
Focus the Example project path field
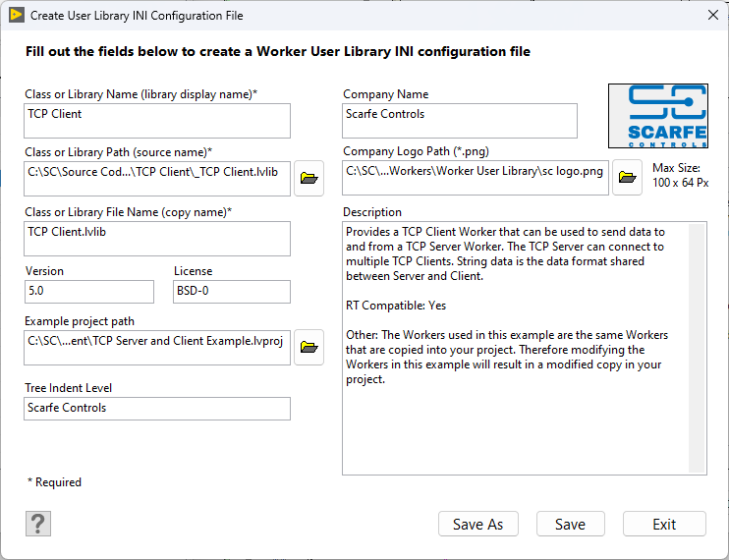click(x=157, y=348)
